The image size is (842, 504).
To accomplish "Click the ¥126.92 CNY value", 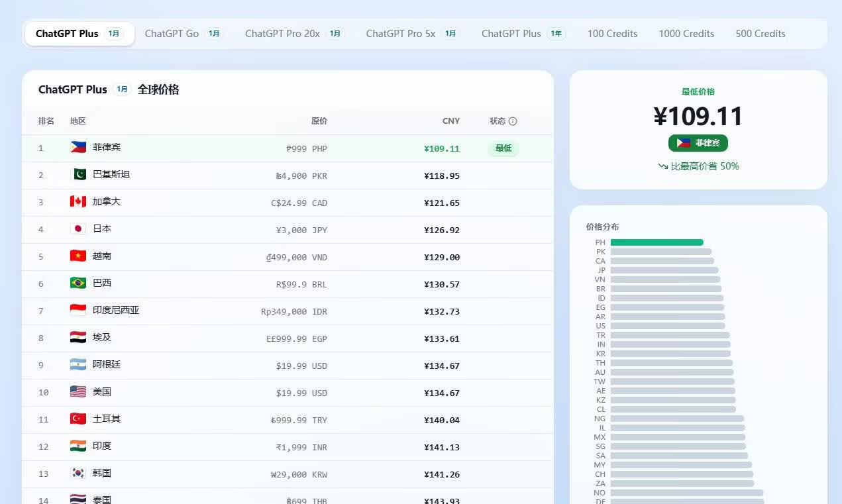I will pos(442,230).
